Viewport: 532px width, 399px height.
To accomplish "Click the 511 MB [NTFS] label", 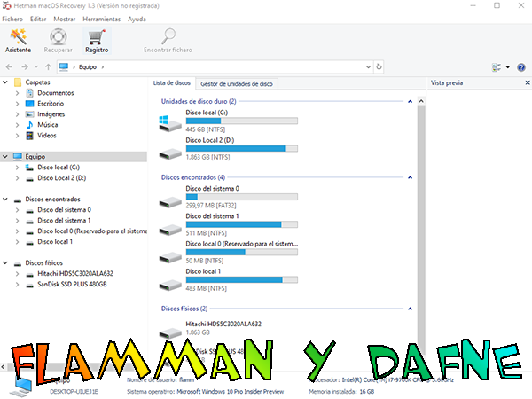I will click(x=206, y=233).
